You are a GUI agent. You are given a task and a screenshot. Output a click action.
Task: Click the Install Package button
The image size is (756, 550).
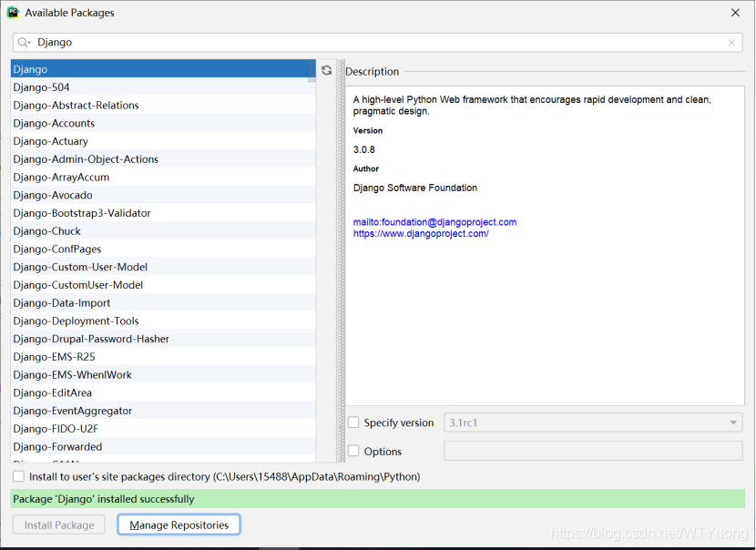[x=59, y=525]
